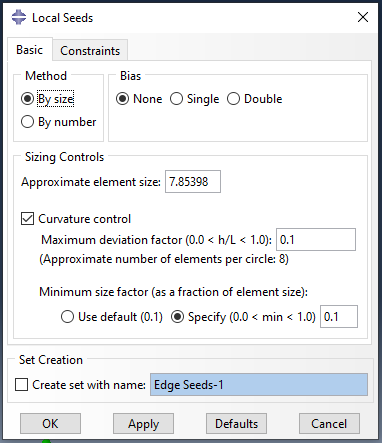The image size is (382, 443).
Task: Click the Approximate element size field
Action: click(193, 182)
